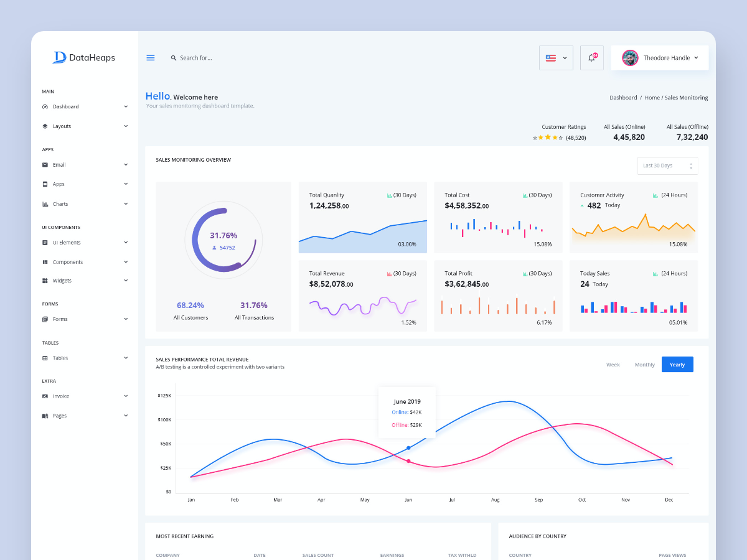Expand the Theodore Handle user menu
747x560 pixels.
(x=660, y=58)
